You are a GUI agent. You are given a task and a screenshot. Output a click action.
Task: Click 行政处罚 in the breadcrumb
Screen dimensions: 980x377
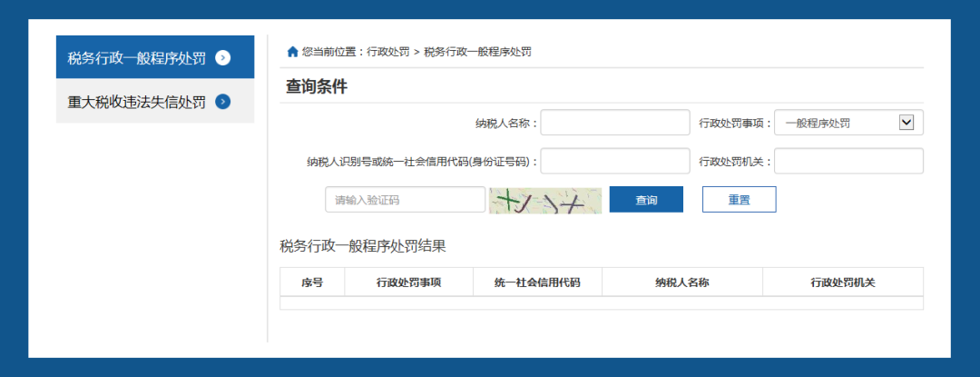pyautogui.click(x=388, y=52)
